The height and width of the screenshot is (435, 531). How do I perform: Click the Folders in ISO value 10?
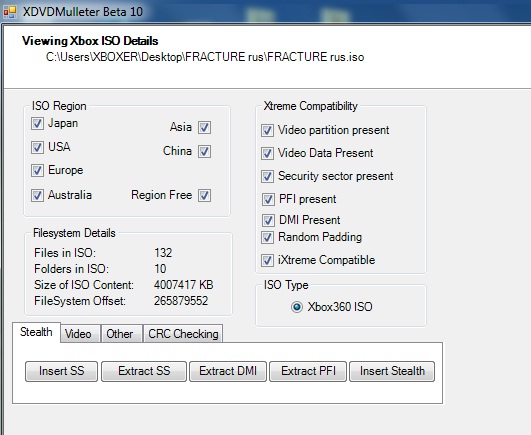pos(160,269)
